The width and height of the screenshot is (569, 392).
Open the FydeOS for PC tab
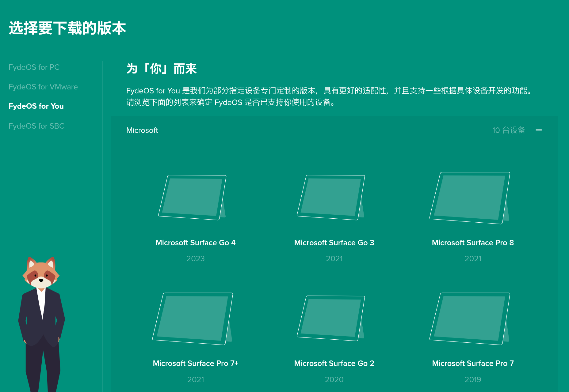coord(34,67)
